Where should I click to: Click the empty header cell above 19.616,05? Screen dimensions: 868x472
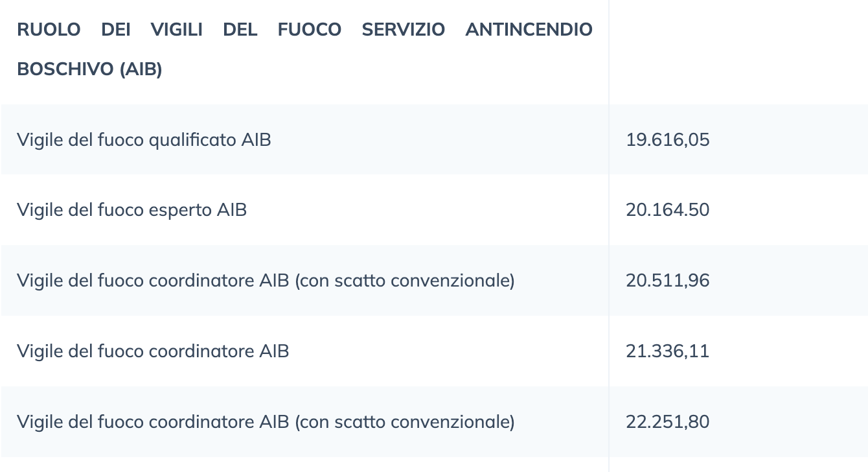click(738, 52)
